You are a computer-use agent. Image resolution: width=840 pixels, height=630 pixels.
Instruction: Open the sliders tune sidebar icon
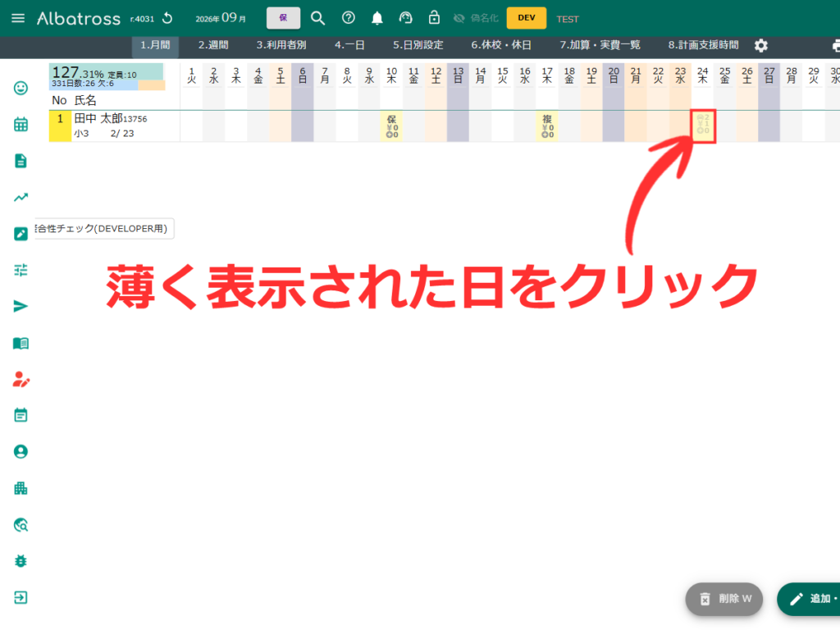click(x=21, y=270)
